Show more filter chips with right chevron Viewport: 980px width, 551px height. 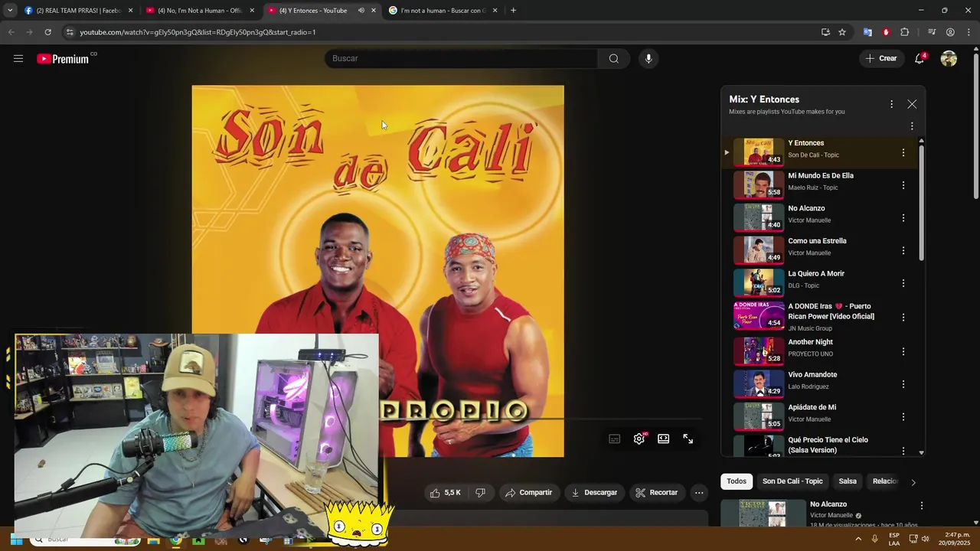(913, 482)
